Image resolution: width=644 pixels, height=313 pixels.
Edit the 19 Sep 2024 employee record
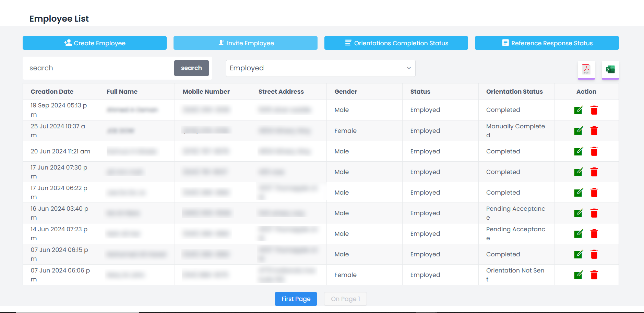578,110
